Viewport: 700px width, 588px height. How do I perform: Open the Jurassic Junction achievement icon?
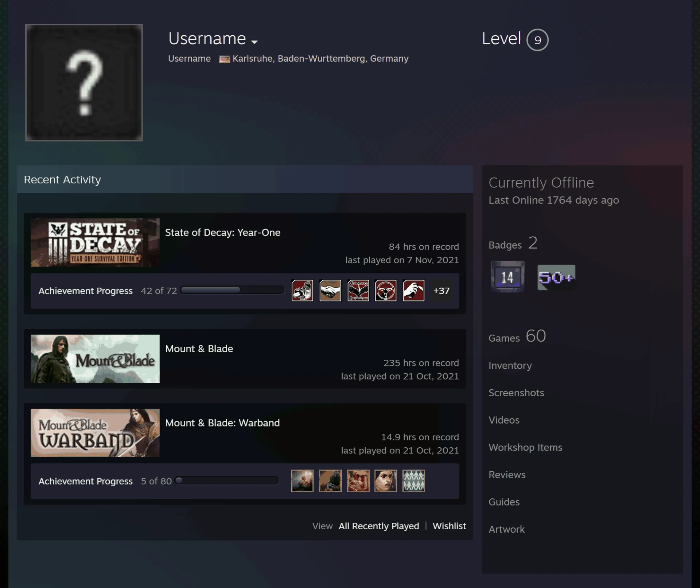click(358, 291)
